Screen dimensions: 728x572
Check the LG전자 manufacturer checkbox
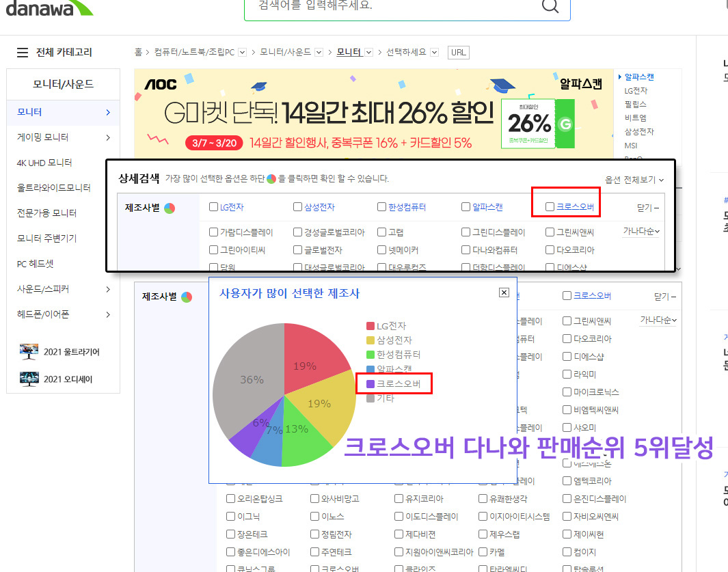click(x=214, y=207)
